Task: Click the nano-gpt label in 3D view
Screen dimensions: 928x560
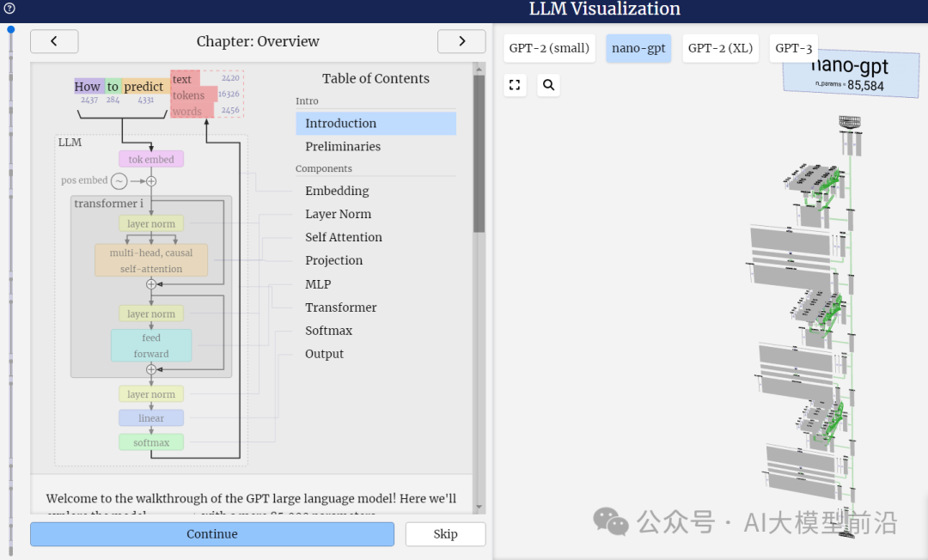Action: click(851, 73)
